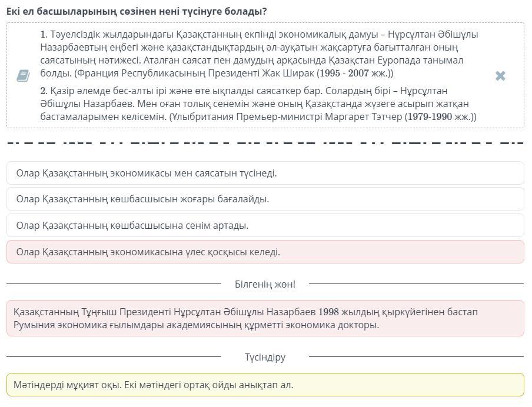Click the "Түсіндіру" section heading
Screen dimensions: 532x407
click(265, 357)
